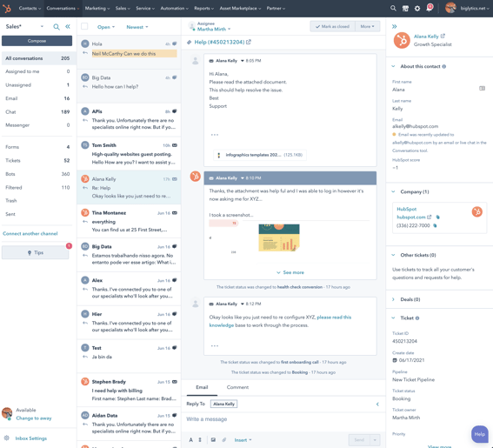This screenshot has height=448, width=493.
Task: Open ticket Help in new window icon
Action: pyautogui.click(x=249, y=42)
